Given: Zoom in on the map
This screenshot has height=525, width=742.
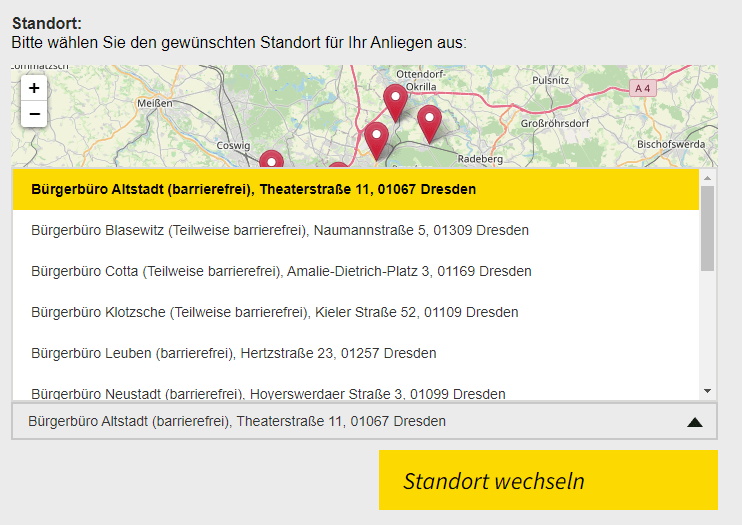Looking at the screenshot, I should tap(34, 88).
